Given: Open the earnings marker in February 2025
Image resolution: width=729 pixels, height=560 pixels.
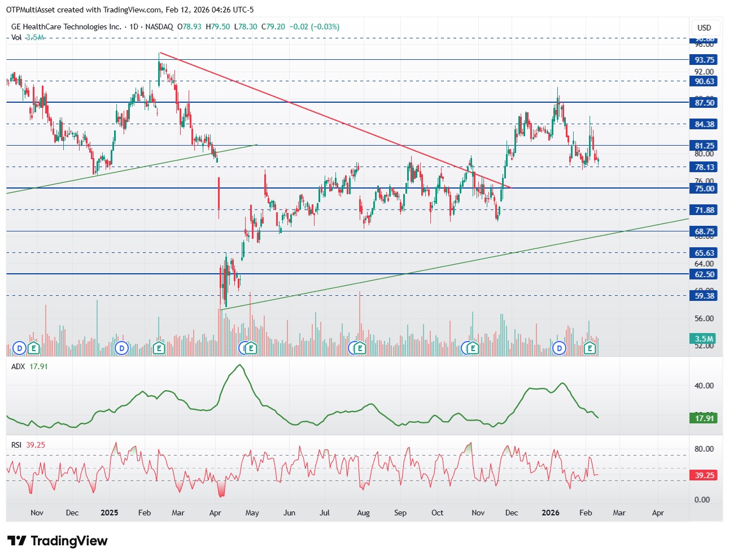Looking at the screenshot, I should (159, 348).
